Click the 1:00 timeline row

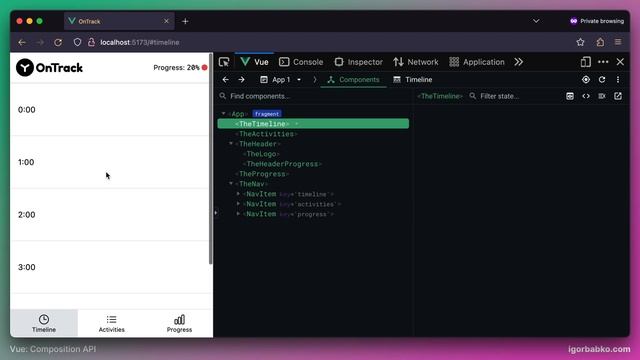click(x=109, y=162)
